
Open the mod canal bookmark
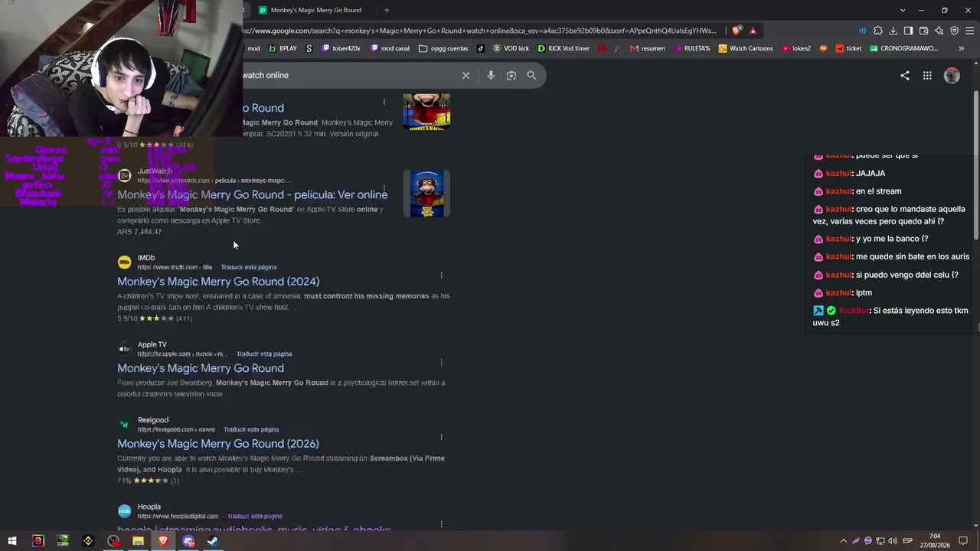coord(390,48)
